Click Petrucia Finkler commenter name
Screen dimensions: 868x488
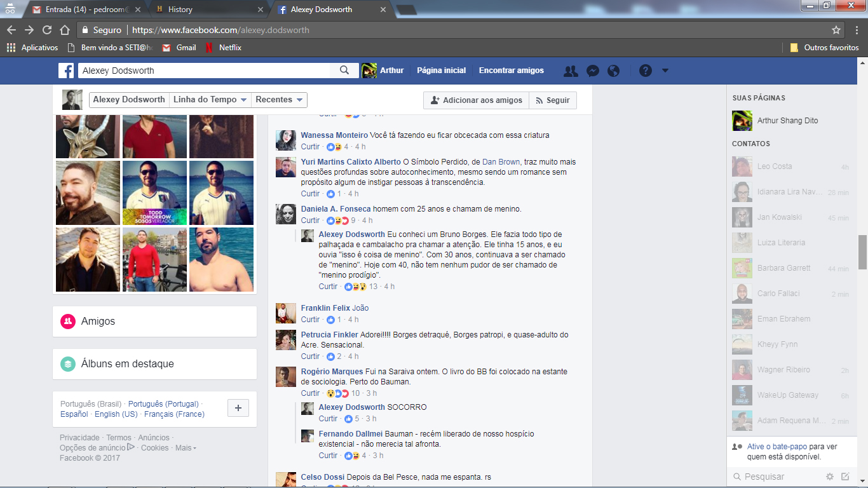(x=329, y=335)
